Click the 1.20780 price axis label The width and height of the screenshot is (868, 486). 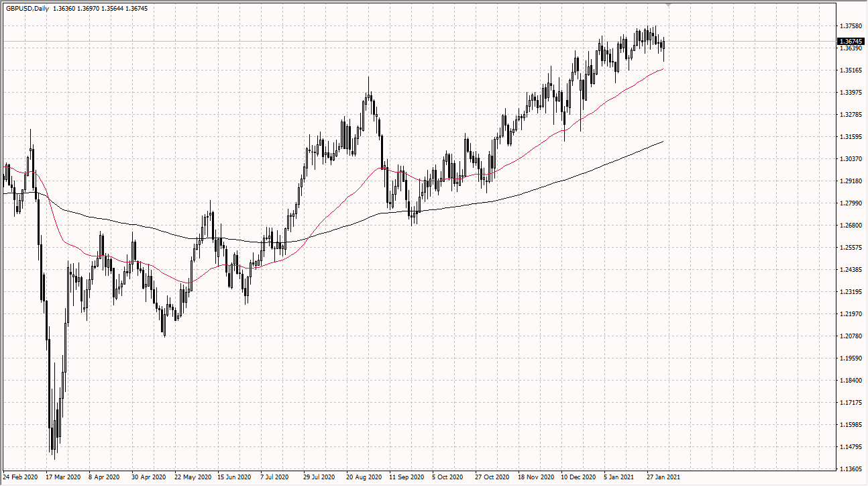pos(850,336)
